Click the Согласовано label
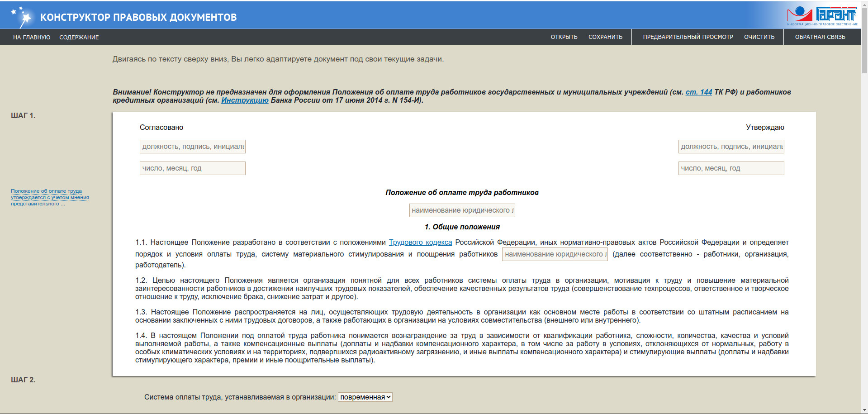This screenshot has height=414, width=868. (161, 127)
